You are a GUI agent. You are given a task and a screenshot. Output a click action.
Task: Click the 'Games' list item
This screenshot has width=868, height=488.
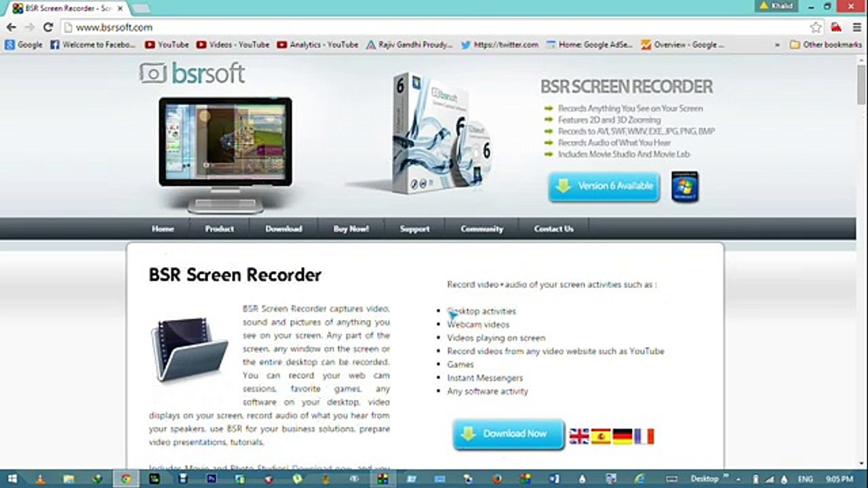(460, 365)
